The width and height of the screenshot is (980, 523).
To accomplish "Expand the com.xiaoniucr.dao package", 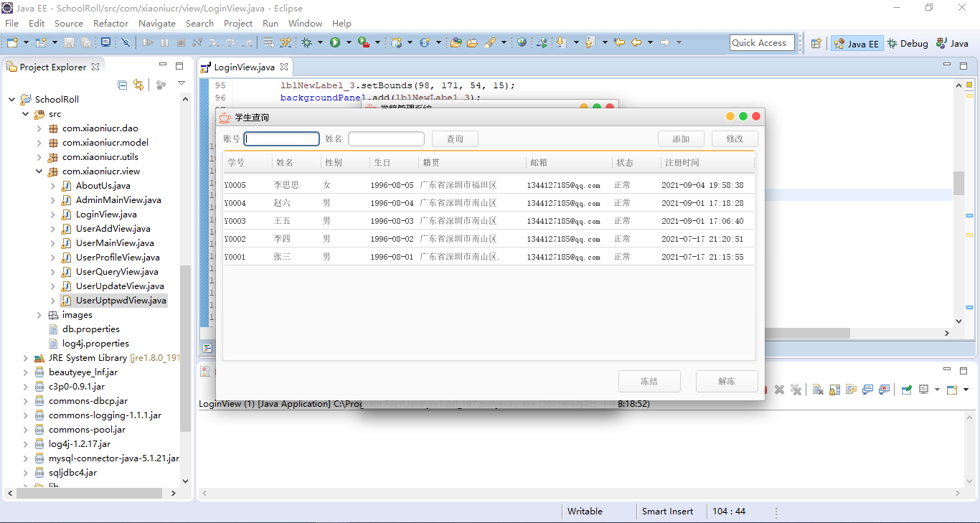I will coord(39,128).
